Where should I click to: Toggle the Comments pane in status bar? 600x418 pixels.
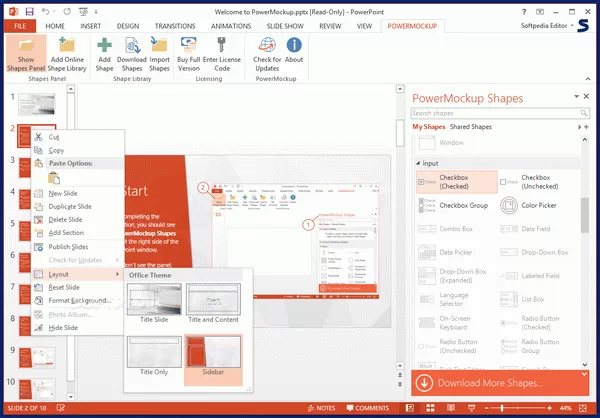tap(368, 408)
